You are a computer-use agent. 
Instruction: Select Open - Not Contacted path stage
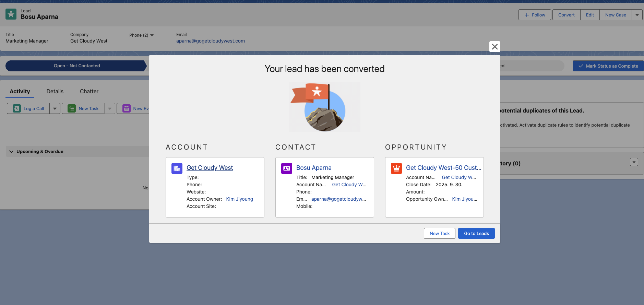[x=77, y=66]
